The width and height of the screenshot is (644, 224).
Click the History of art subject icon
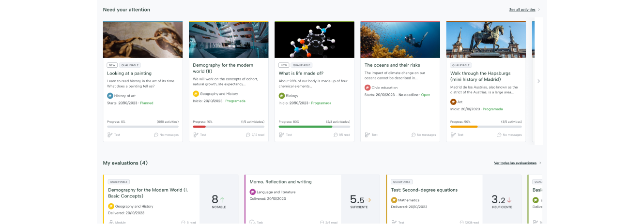tap(110, 96)
